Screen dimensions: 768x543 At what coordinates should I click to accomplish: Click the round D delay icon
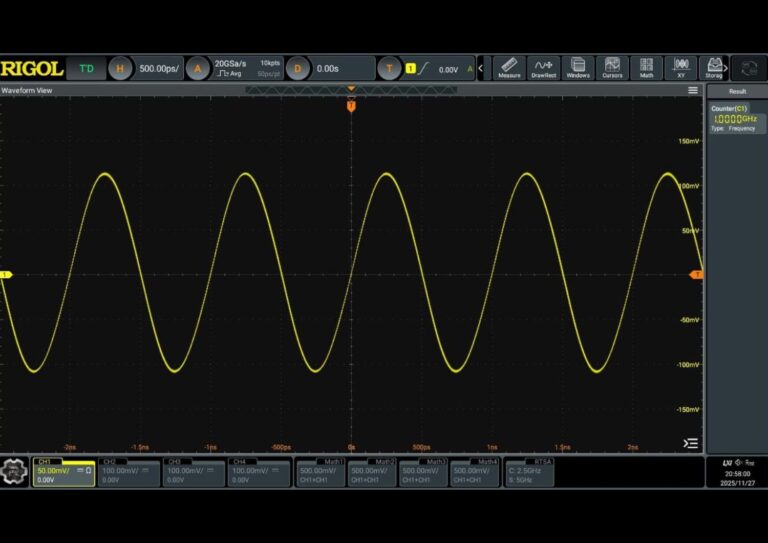click(x=297, y=69)
